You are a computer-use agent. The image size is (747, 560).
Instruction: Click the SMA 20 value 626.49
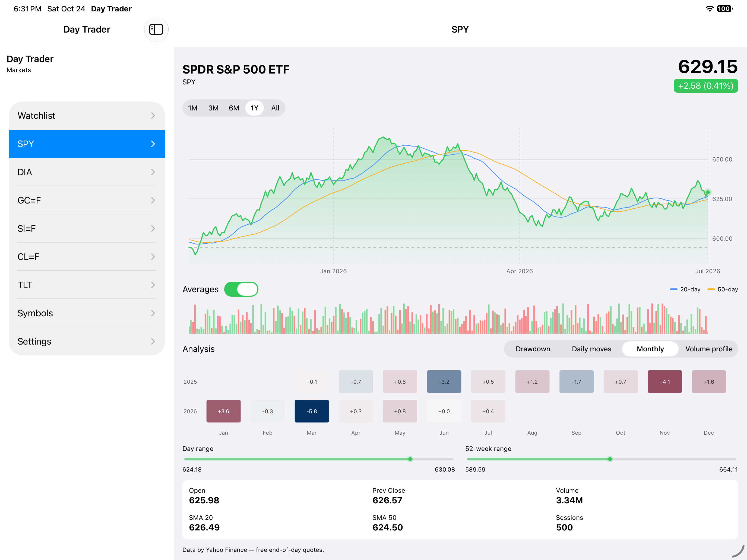(204, 528)
